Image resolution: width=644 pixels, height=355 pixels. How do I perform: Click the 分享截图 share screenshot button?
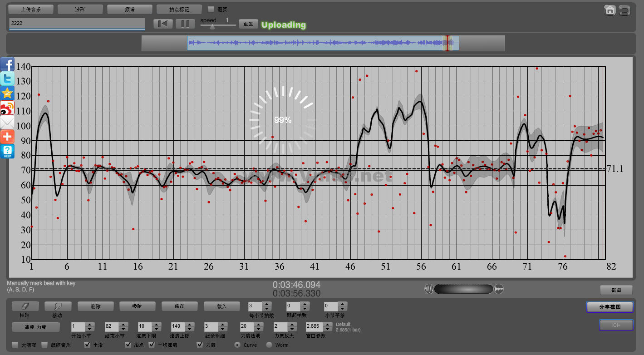click(610, 307)
